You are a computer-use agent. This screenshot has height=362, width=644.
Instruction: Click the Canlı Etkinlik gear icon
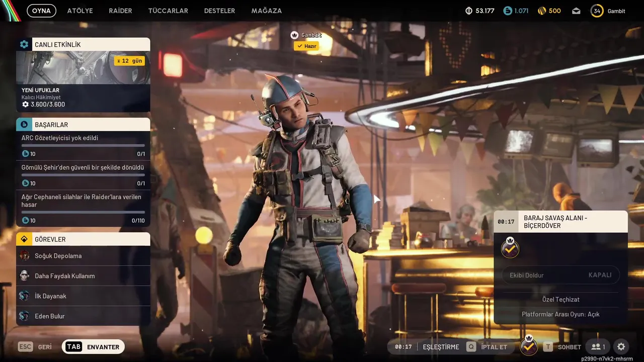[x=24, y=44]
